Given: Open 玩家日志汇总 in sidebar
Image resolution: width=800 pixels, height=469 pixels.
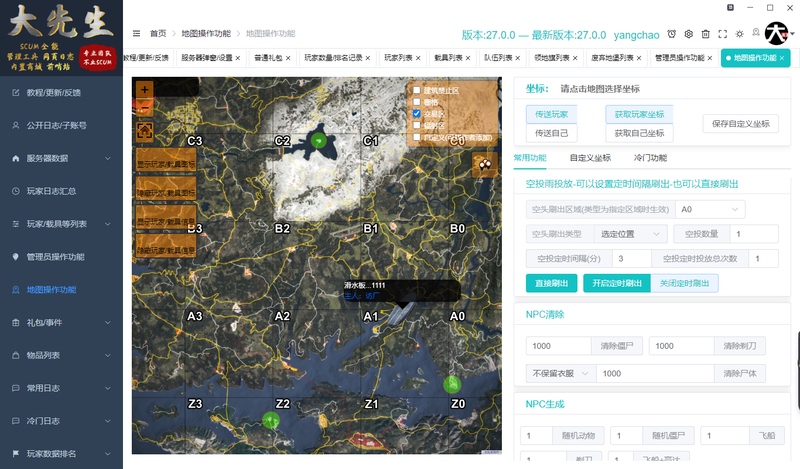Looking at the screenshot, I should click(61, 191).
